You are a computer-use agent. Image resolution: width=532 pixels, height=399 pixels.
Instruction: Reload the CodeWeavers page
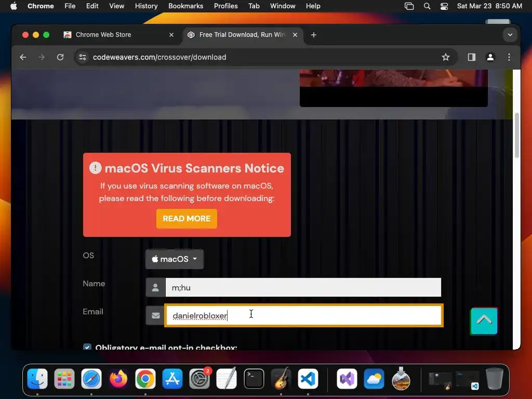tap(60, 57)
